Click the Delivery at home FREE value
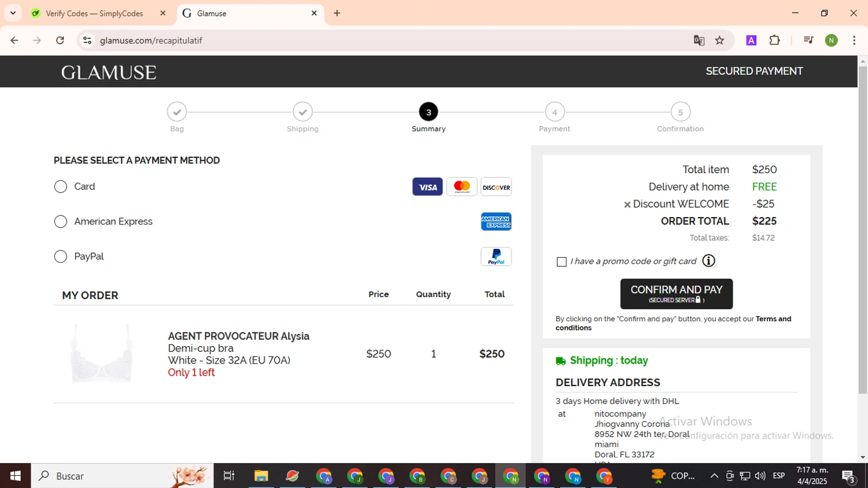This screenshot has height=488, width=868. pyautogui.click(x=764, y=187)
